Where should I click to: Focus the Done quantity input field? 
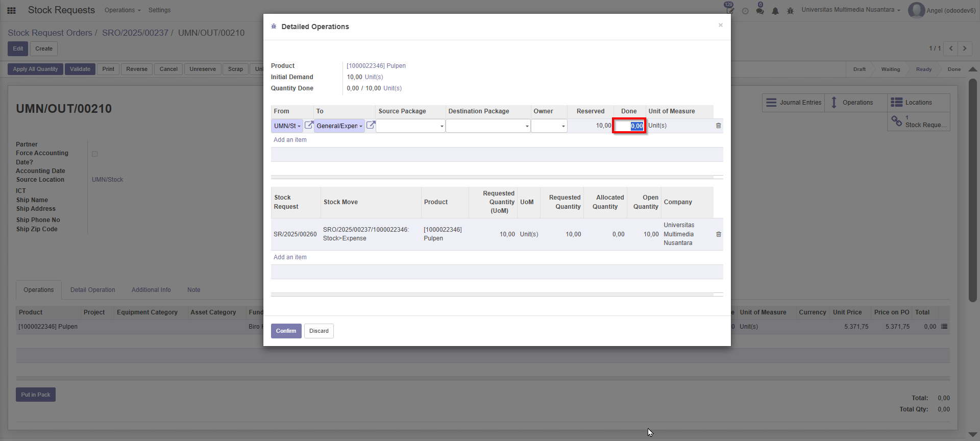[x=629, y=126]
